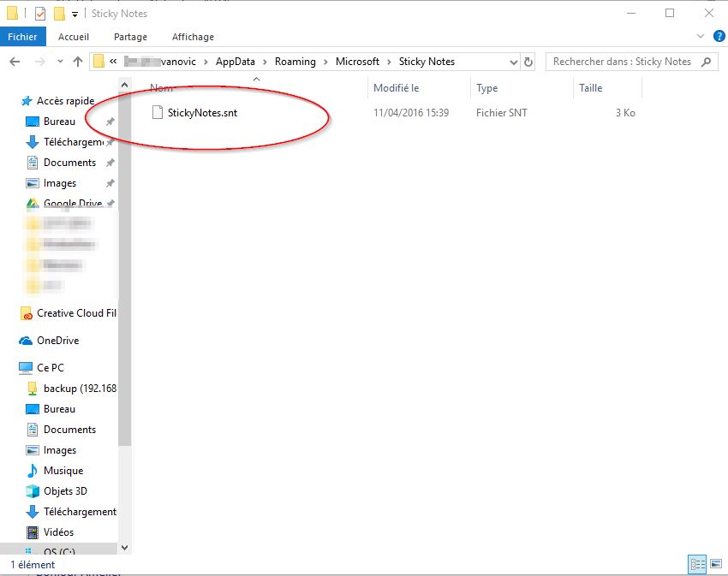Refresh the Sticky Notes folder
The image size is (728, 576).
coord(528,62)
